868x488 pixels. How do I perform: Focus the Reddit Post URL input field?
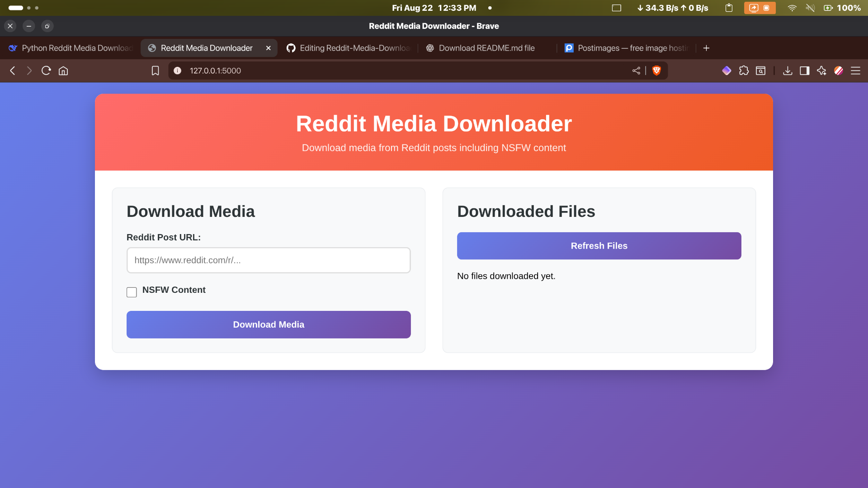[x=269, y=260]
